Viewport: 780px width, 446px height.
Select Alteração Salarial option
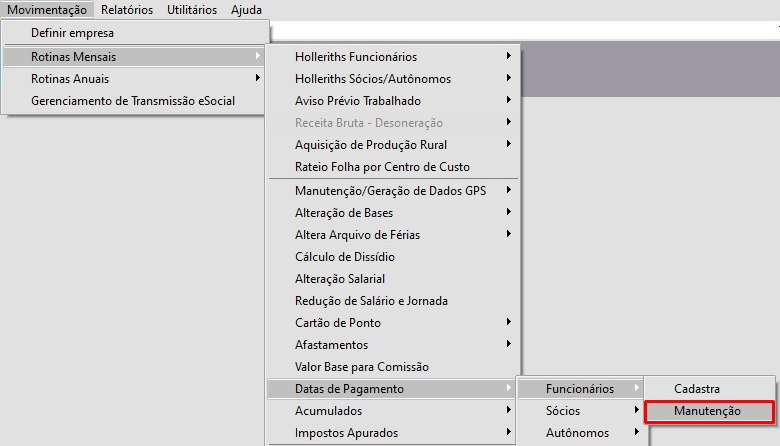(x=340, y=279)
